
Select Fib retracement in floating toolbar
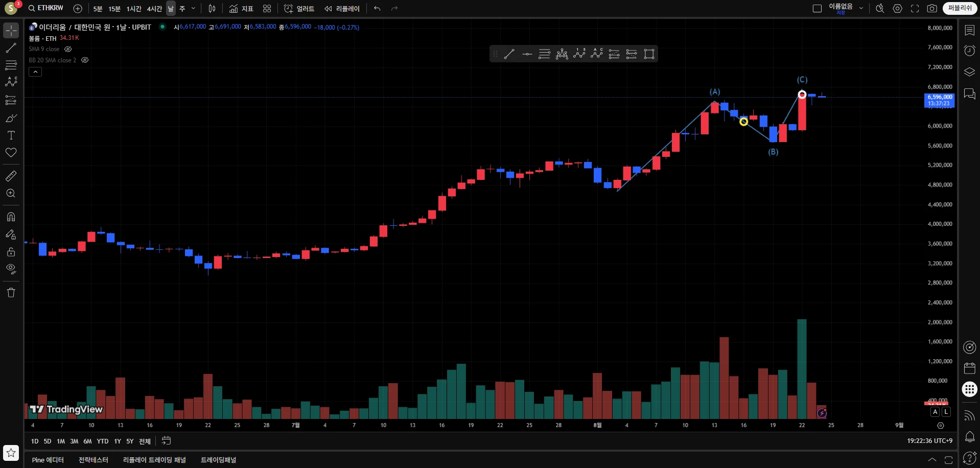(x=544, y=54)
